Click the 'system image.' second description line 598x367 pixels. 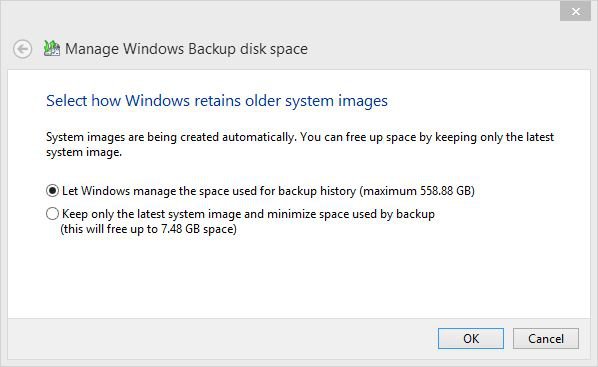click(x=84, y=152)
